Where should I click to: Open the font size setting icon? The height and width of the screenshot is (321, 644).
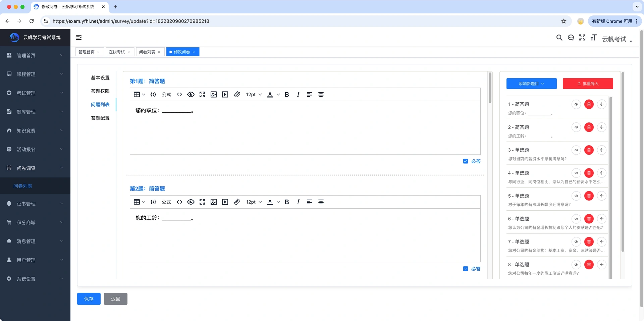pyautogui.click(x=594, y=38)
